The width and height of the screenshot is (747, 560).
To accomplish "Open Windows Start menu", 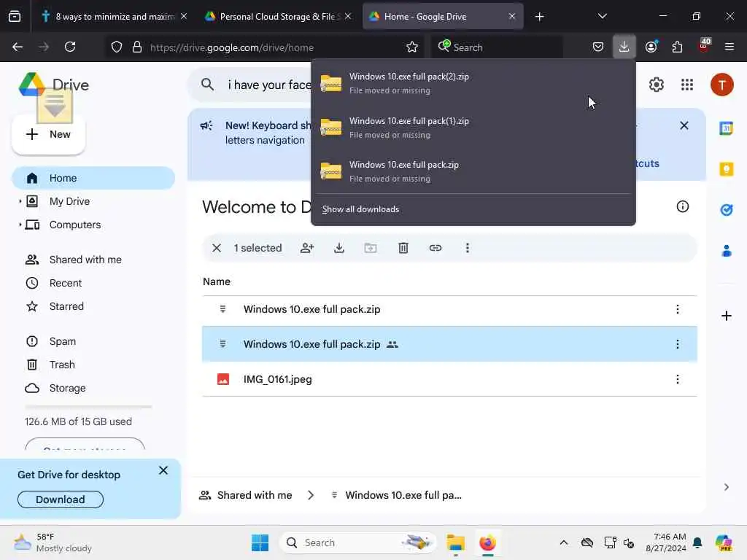I will tap(260, 542).
